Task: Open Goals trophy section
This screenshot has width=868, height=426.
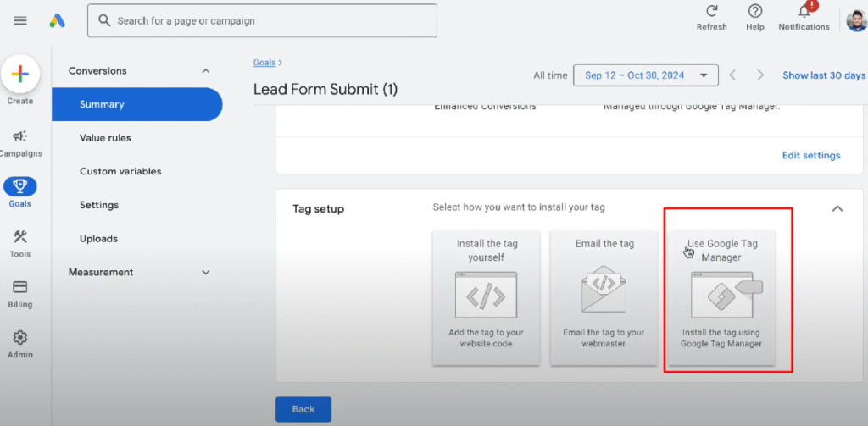Action: tap(20, 192)
